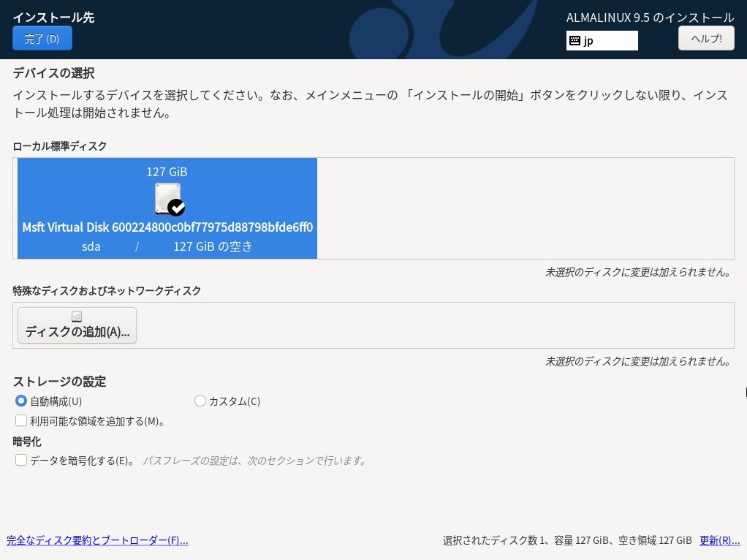Click the ALMALINUX 9.5 のインストール title
This screenshot has height=560, width=747.
pyautogui.click(x=650, y=18)
